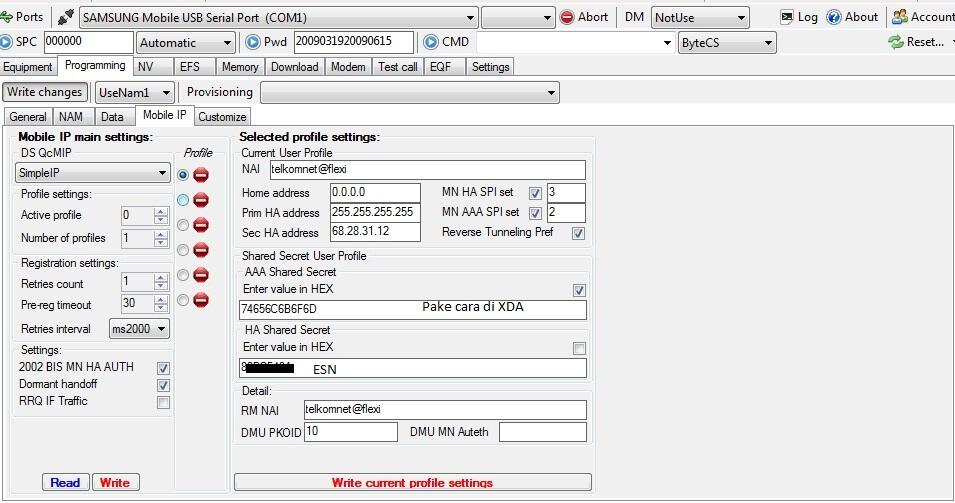
Task: Toggle HA Shared Secret HEX checkbox
Action: (x=578, y=348)
